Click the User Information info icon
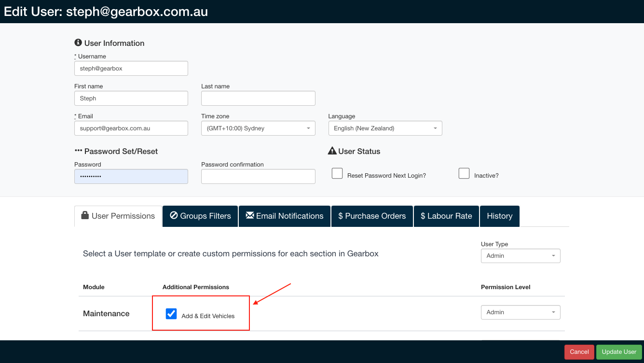 tap(78, 43)
